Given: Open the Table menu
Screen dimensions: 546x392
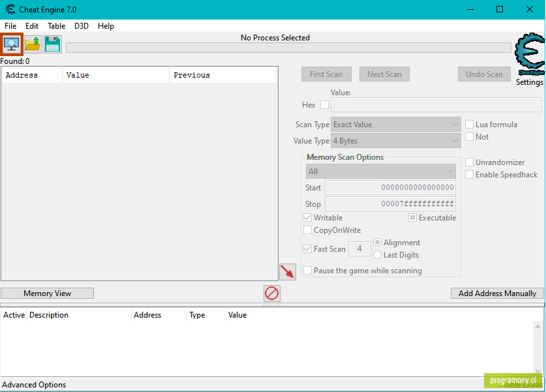Looking at the screenshot, I should coord(56,25).
